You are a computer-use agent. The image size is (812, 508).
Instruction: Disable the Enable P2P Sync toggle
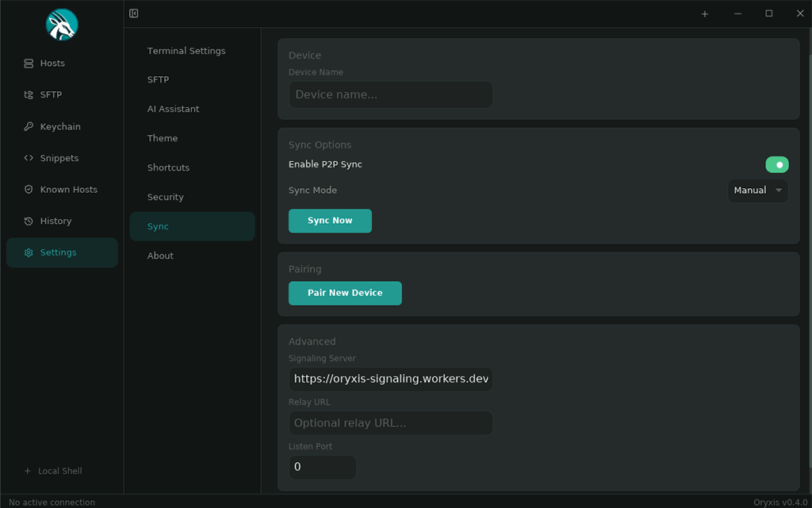[777, 164]
